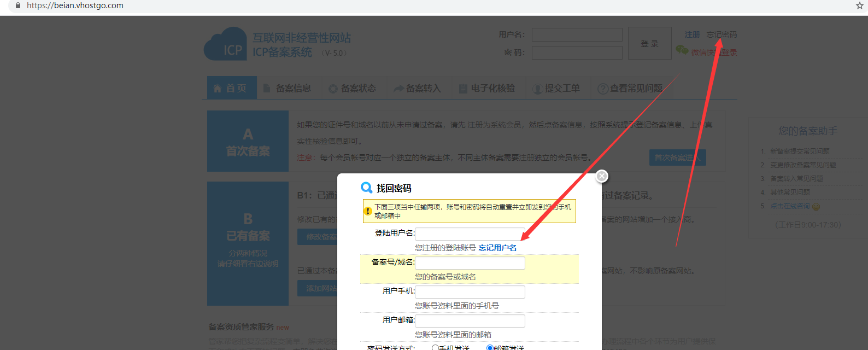Click the yellow warning exclamation icon
Screen dimensions: 868x350
[368, 211]
